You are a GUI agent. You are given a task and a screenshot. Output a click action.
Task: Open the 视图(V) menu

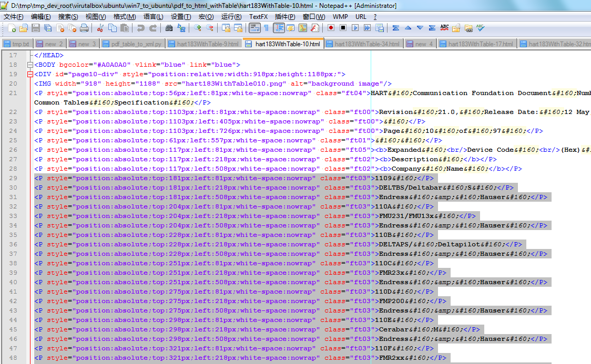96,17
